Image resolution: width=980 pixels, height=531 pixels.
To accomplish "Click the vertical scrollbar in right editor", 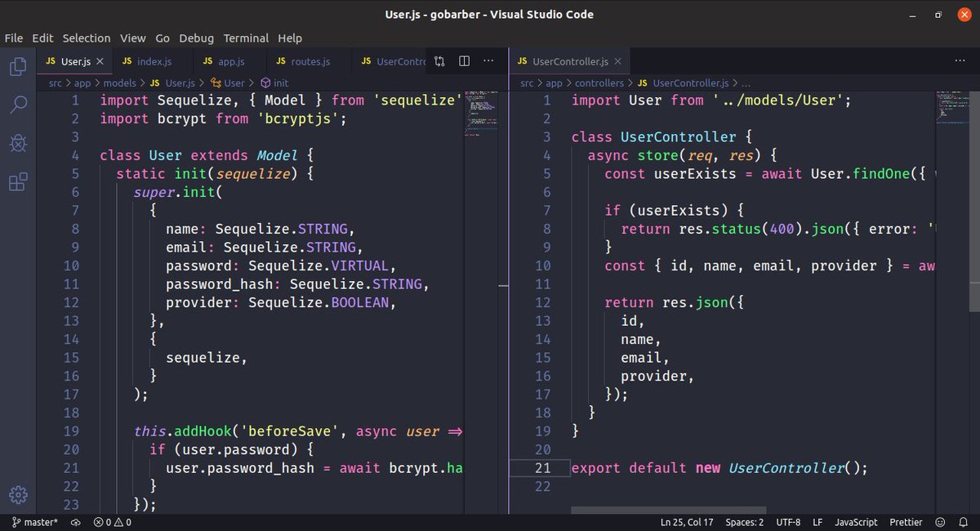I will click(x=974, y=200).
